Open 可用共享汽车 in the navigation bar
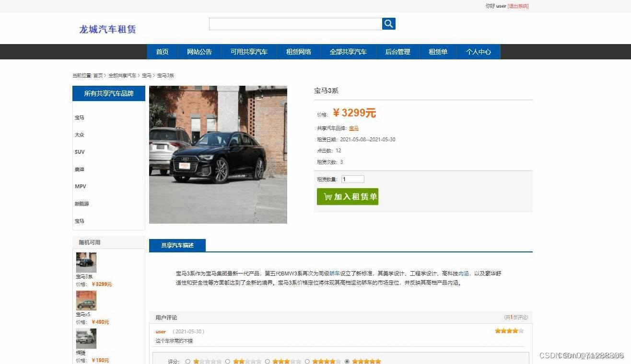Image resolution: width=631 pixels, height=364 pixels. click(249, 52)
